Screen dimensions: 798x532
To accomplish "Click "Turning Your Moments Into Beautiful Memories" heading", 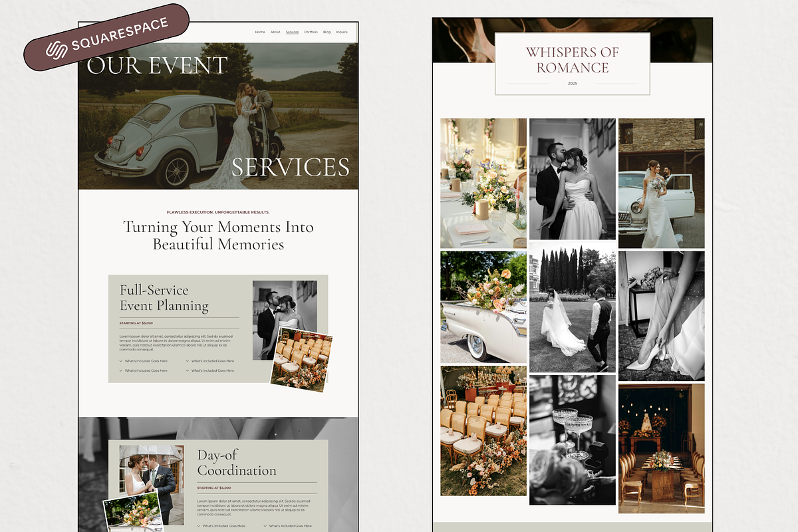I will click(x=218, y=235).
